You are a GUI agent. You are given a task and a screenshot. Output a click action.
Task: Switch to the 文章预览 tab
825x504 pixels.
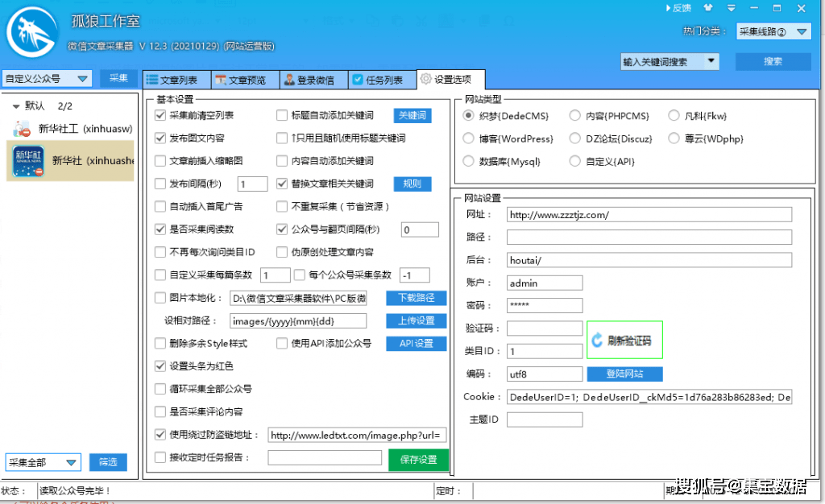246,80
